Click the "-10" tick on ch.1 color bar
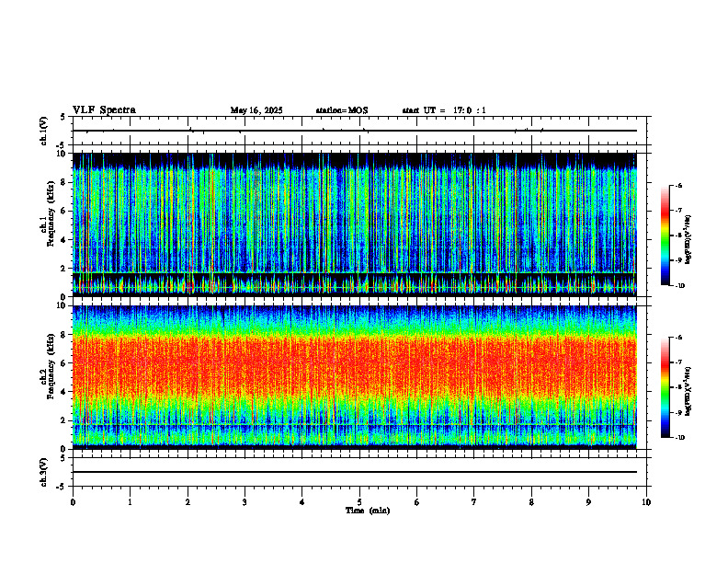This screenshot has width=728, height=563. click(x=680, y=286)
